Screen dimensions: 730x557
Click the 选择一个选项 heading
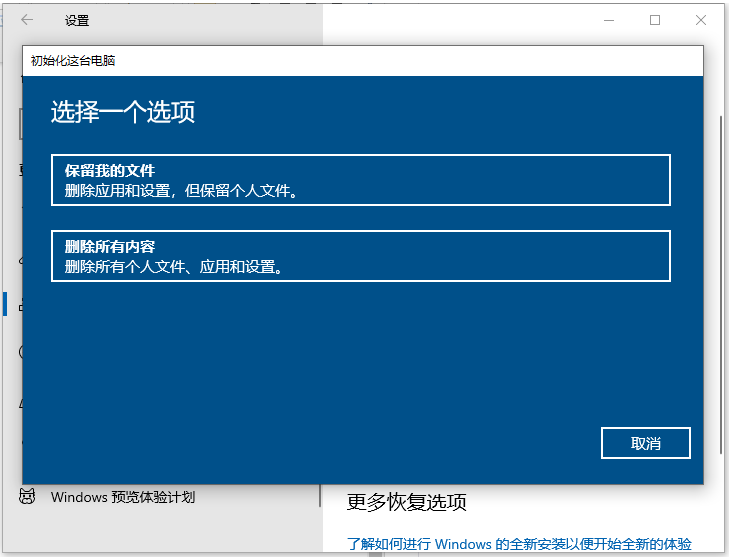122,112
